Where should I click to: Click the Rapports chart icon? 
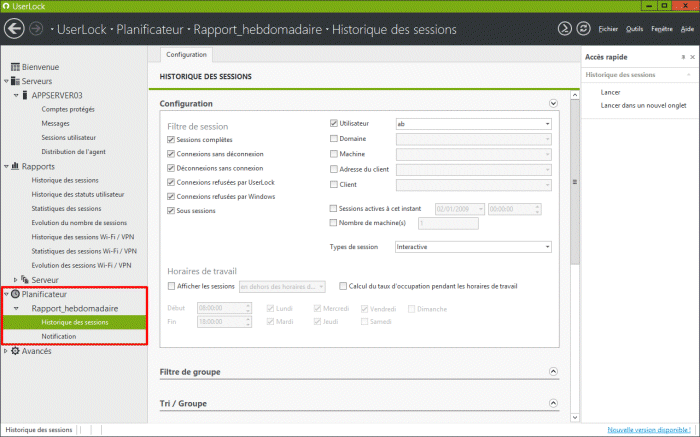[15, 166]
